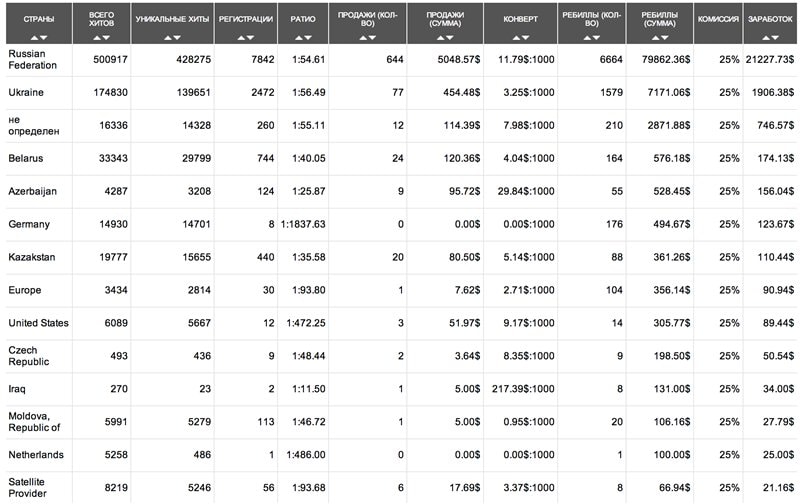Click the Ukraine country cell
This screenshot has width=800, height=504.
coord(26,92)
